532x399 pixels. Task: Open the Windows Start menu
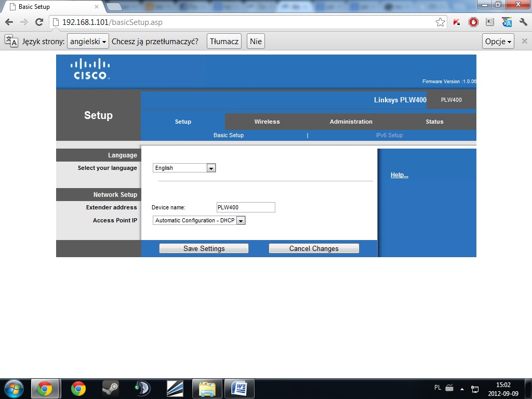[14, 389]
